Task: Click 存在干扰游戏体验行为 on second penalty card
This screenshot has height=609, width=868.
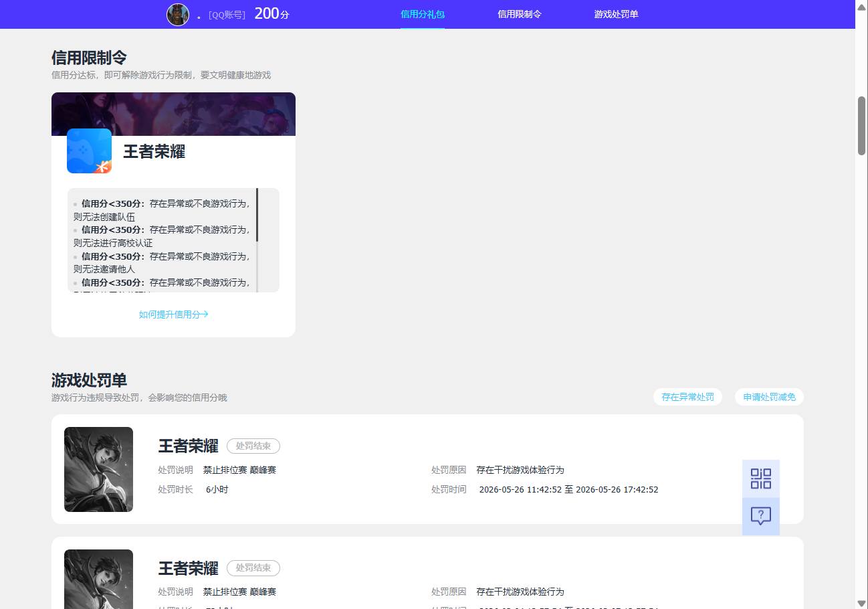Action: click(520, 592)
